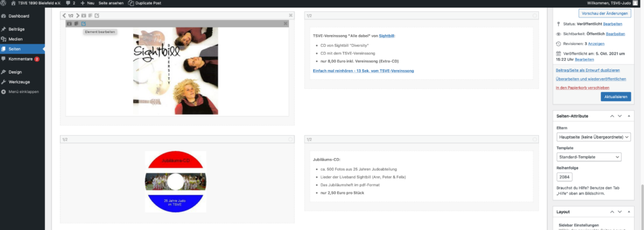Click the blue Aktualisieren button
This screenshot has height=230, width=644.
pyautogui.click(x=616, y=97)
